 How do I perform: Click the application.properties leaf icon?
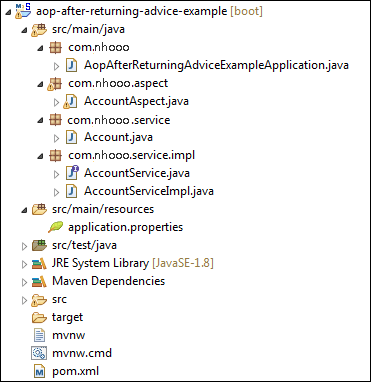pyautogui.click(x=55, y=227)
